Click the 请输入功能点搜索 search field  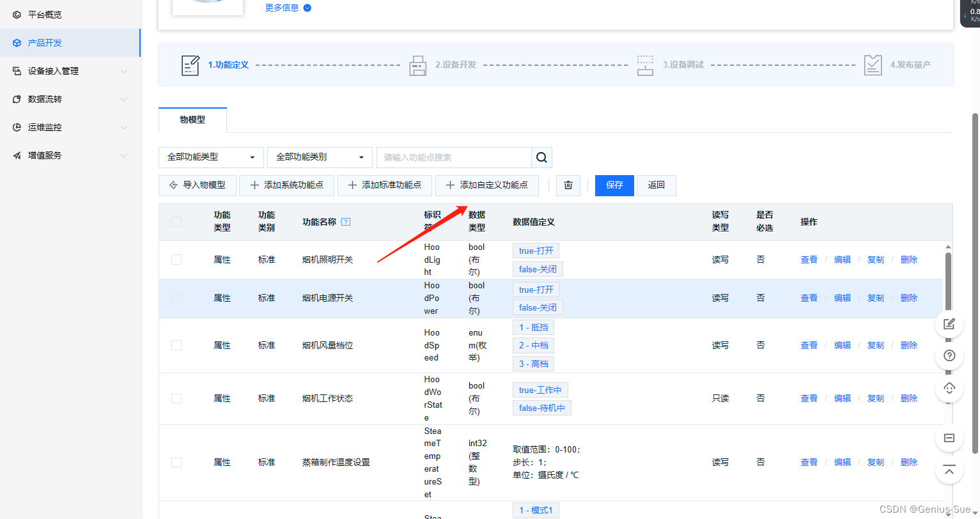[x=454, y=157]
